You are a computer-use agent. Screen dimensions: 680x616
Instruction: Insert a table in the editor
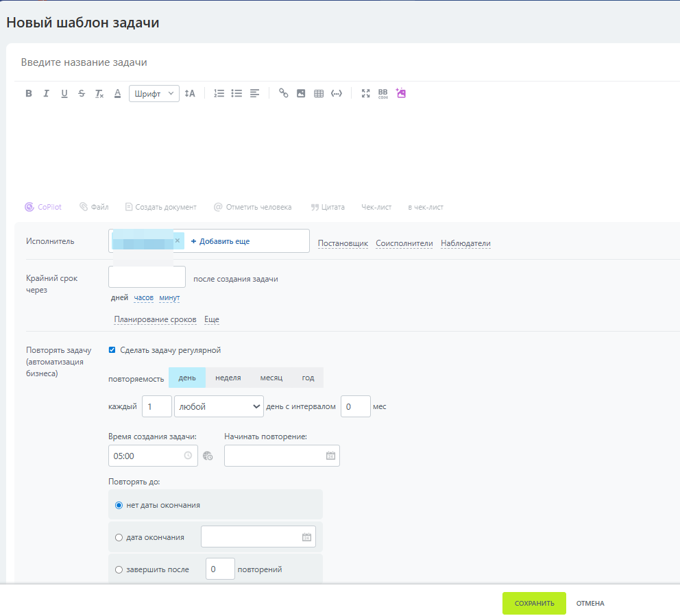point(319,94)
